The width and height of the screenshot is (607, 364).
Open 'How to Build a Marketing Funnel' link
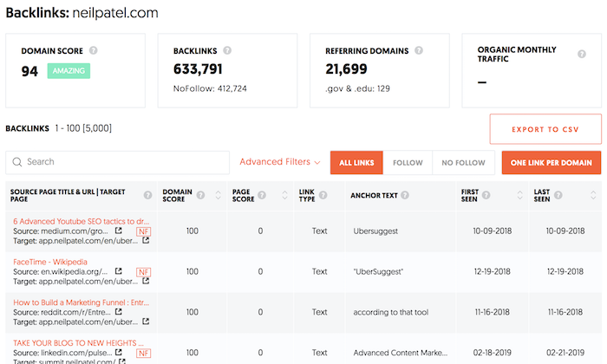[82, 302]
